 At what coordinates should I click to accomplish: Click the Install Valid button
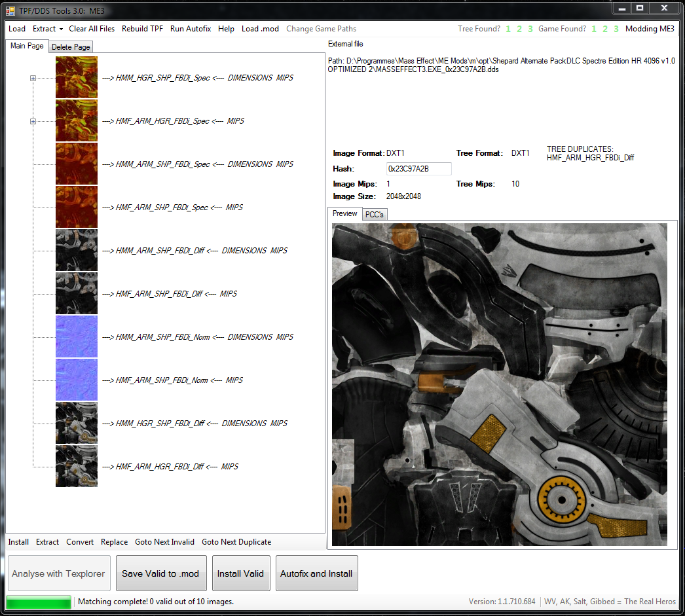tap(241, 573)
